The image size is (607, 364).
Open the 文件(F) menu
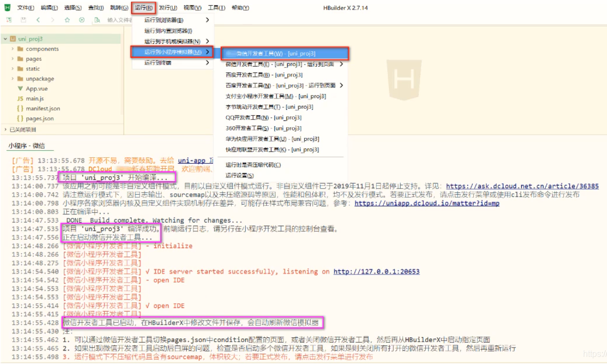[26, 8]
